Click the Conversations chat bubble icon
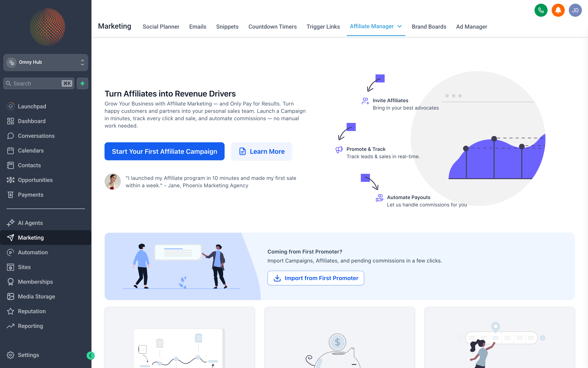The width and height of the screenshot is (588, 368). click(x=10, y=136)
